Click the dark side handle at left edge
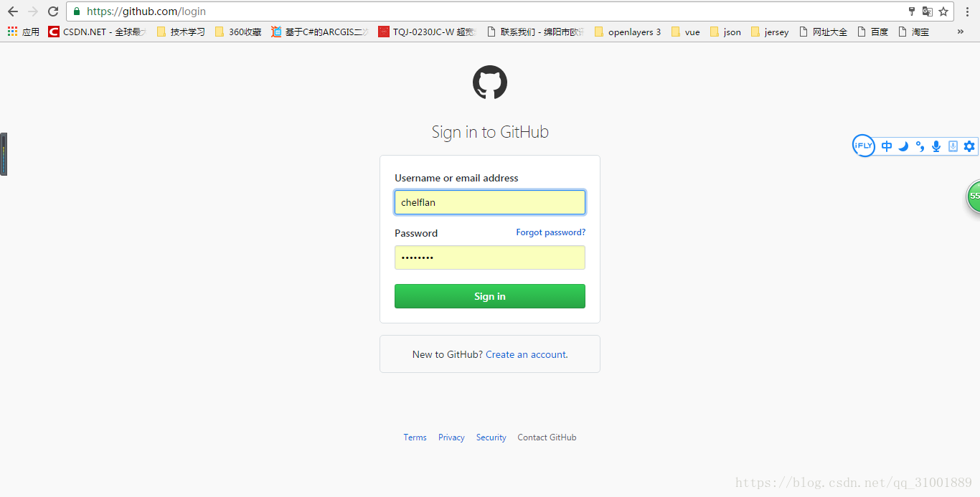980x497 pixels. pos(4,154)
